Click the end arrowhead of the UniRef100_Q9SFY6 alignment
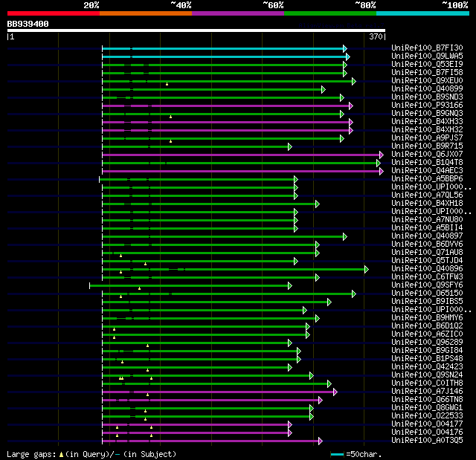476x460 pixels. (x=290, y=285)
